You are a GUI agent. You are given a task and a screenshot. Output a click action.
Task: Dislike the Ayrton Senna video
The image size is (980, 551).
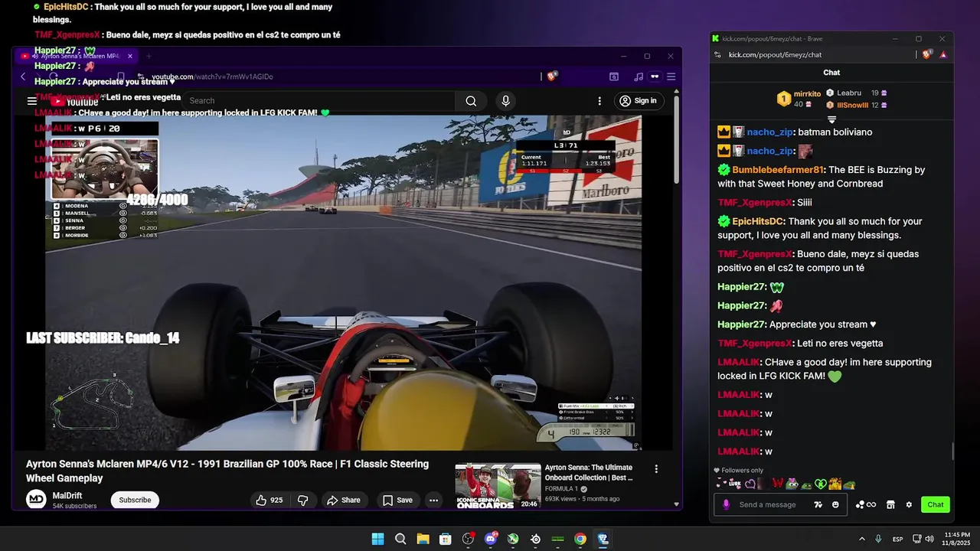click(x=302, y=500)
